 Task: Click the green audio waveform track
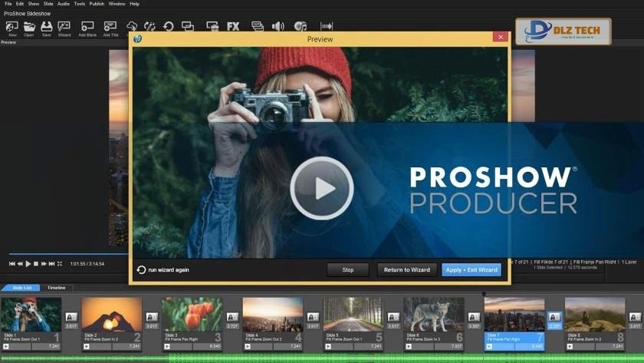point(322,358)
